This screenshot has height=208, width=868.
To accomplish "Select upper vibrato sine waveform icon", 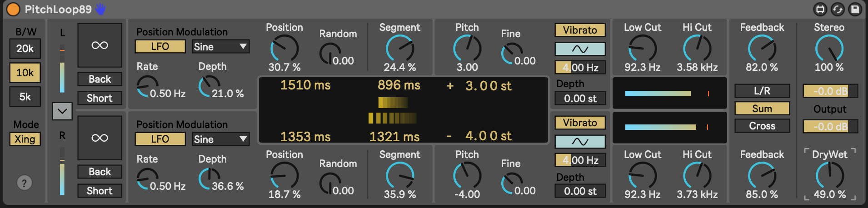I will pyautogui.click(x=580, y=49).
